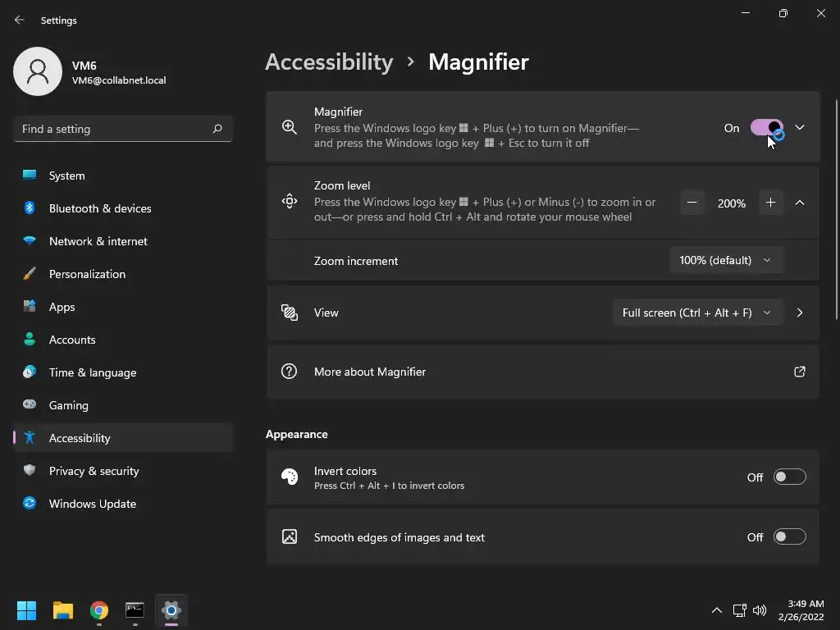Go to Personalization settings
840x630 pixels.
87,274
